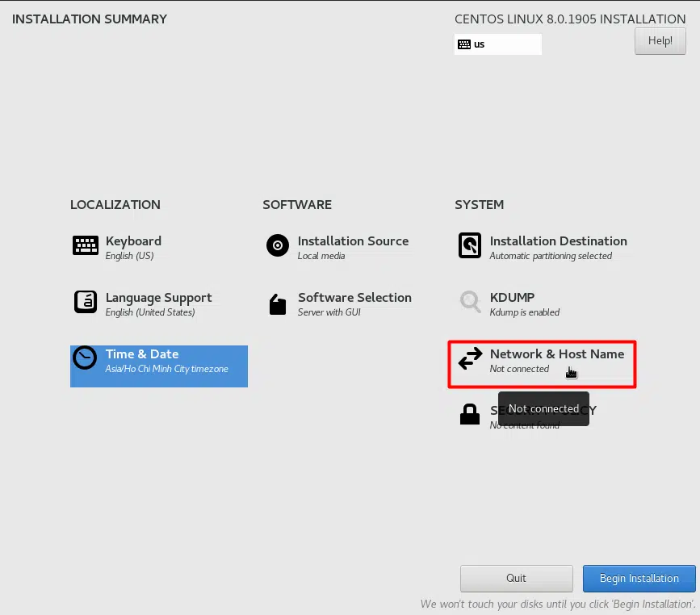Open the Help! button

point(660,41)
